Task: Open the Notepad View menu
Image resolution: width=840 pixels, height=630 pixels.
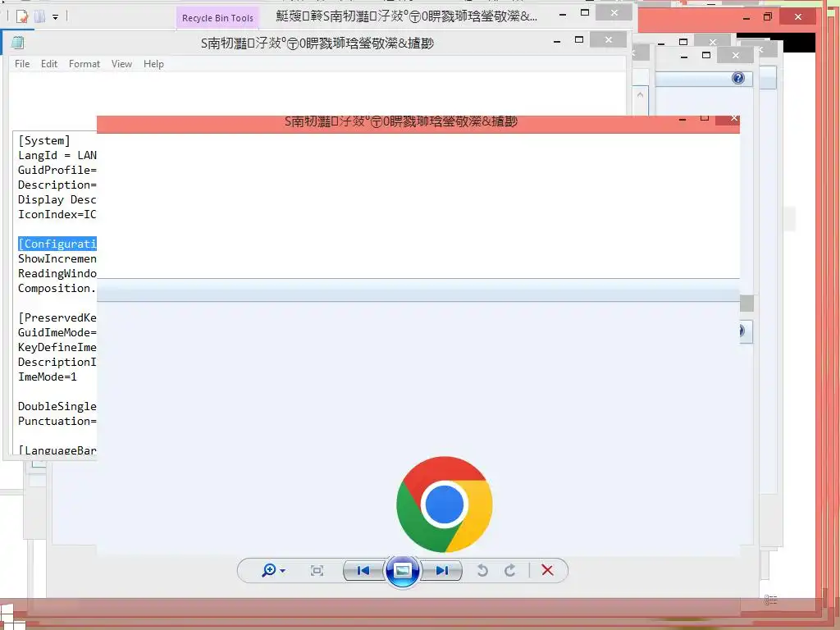Action: pos(121,64)
